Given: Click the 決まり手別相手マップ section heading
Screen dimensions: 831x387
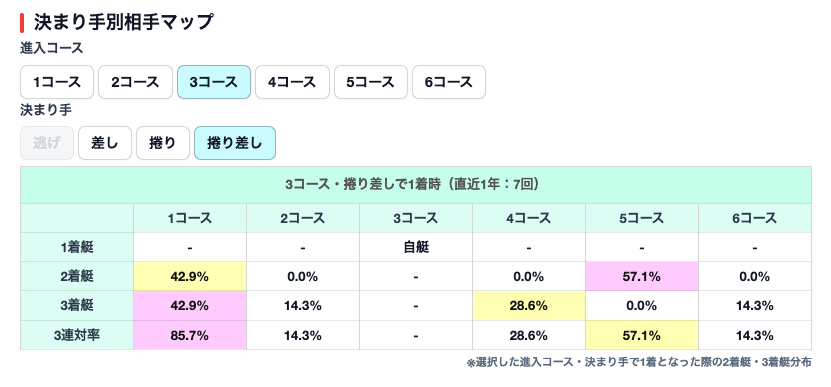Looking at the screenshot, I should pyautogui.click(x=123, y=22).
